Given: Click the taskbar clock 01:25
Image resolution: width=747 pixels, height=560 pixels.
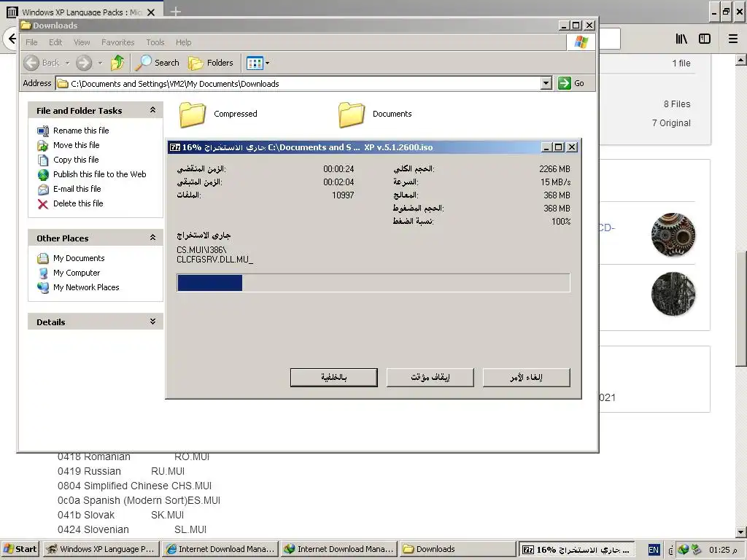Looking at the screenshot, I should click(723, 550).
